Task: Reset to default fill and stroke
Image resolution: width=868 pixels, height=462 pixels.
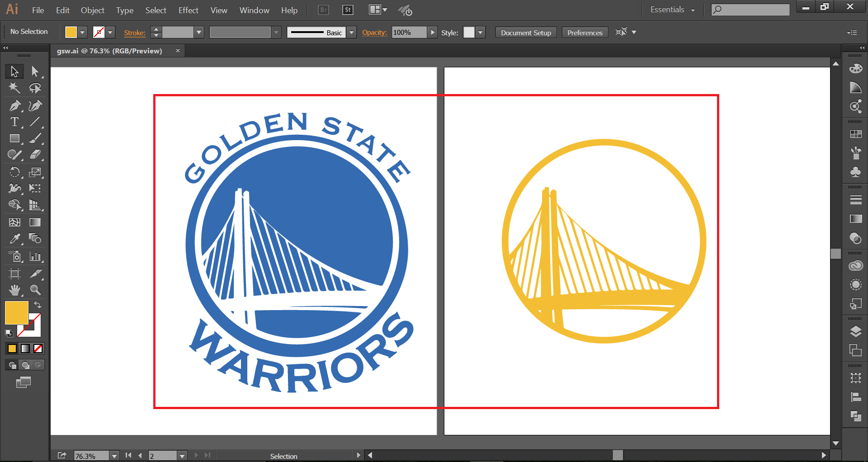Action: tap(9, 333)
